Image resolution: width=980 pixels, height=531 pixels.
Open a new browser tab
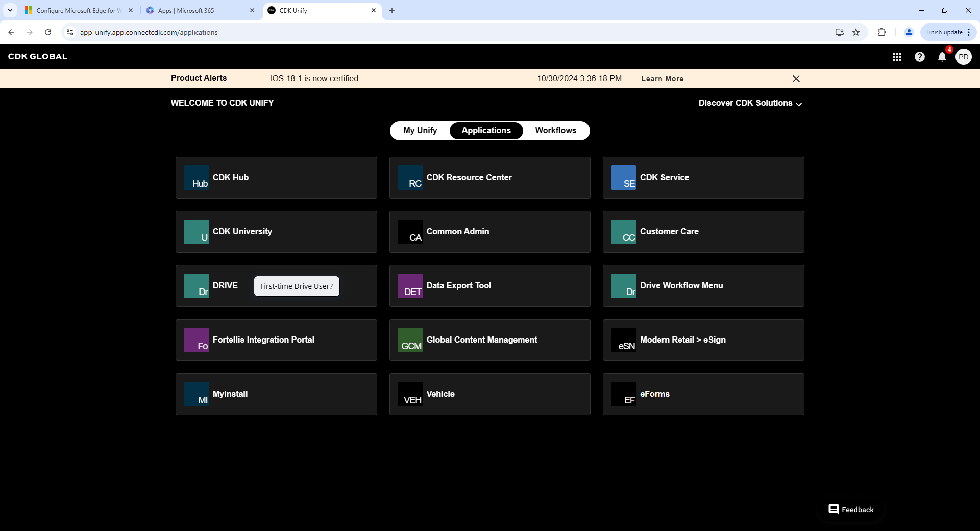(x=392, y=10)
